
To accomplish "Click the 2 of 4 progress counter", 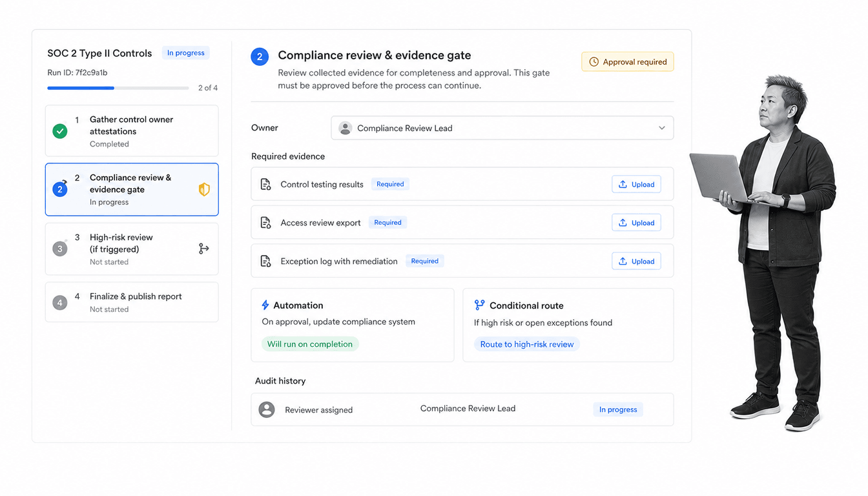I will point(208,88).
